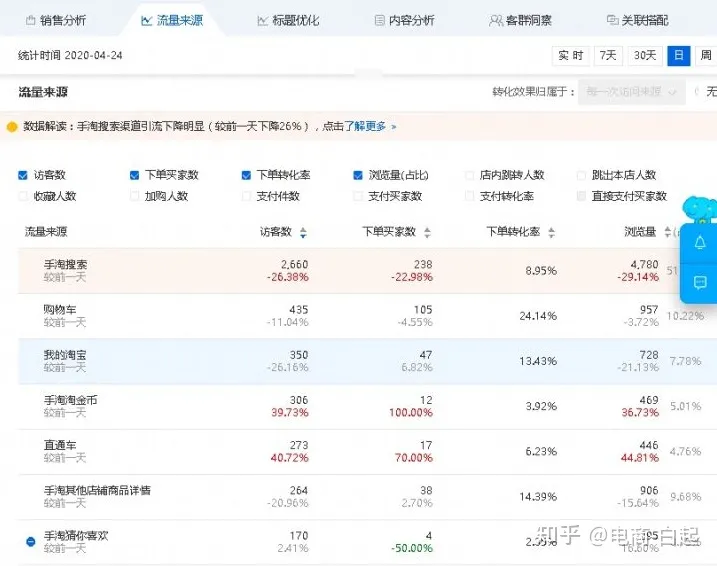Click the 流量来源 column header
This screenshot has height=566, width=717.
coord(46,232)
